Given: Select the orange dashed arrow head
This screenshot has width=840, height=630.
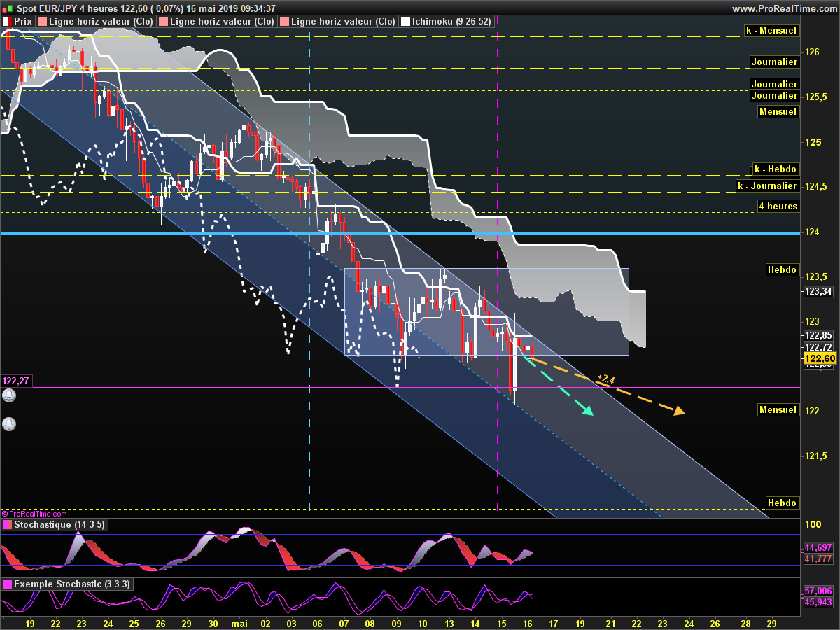Looking at the screenshot, I should 678,411.
